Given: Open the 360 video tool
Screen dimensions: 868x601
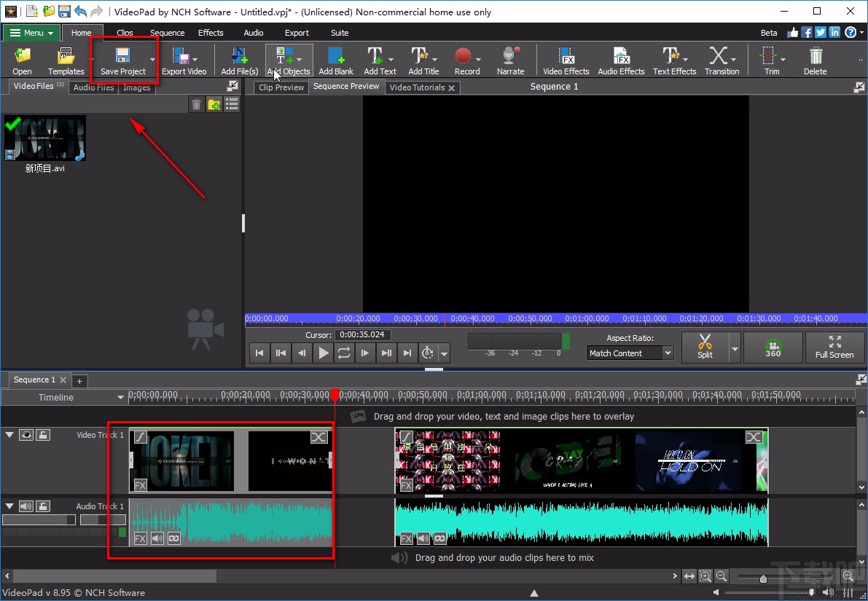Looking at the screenshot, I should (x=773, y=347).
